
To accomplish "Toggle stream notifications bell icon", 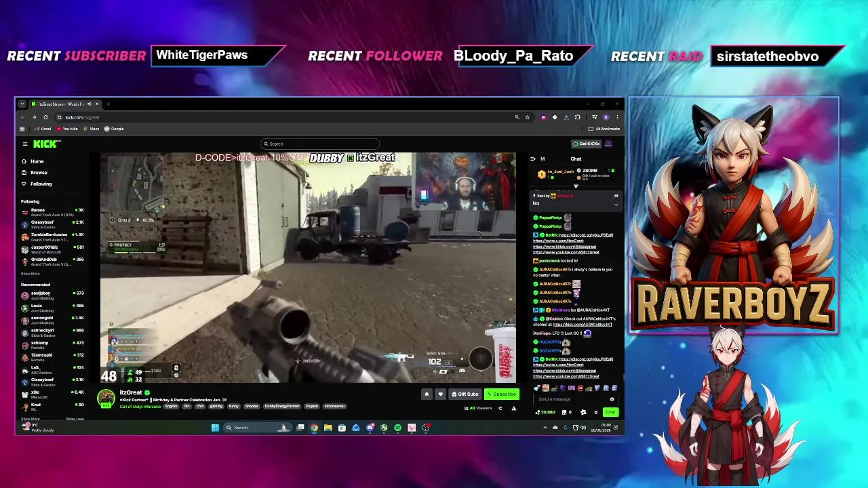I will pyautogui.click(x=427, y=394).
